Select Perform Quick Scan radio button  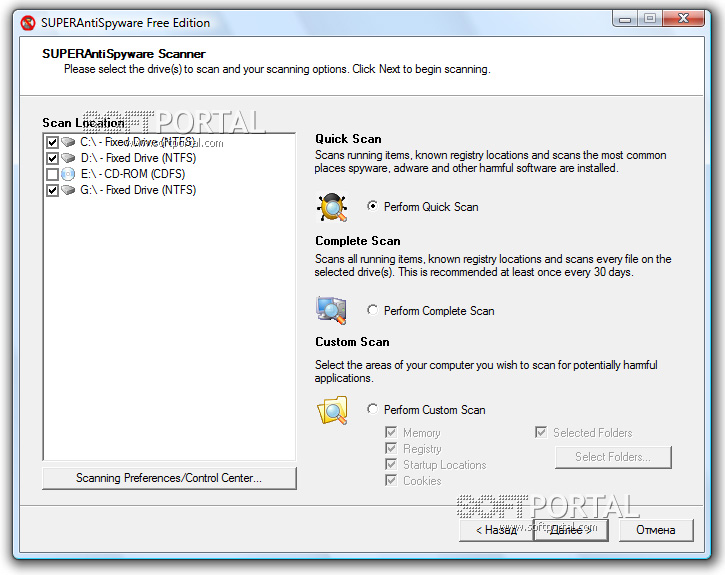(372, 206)
